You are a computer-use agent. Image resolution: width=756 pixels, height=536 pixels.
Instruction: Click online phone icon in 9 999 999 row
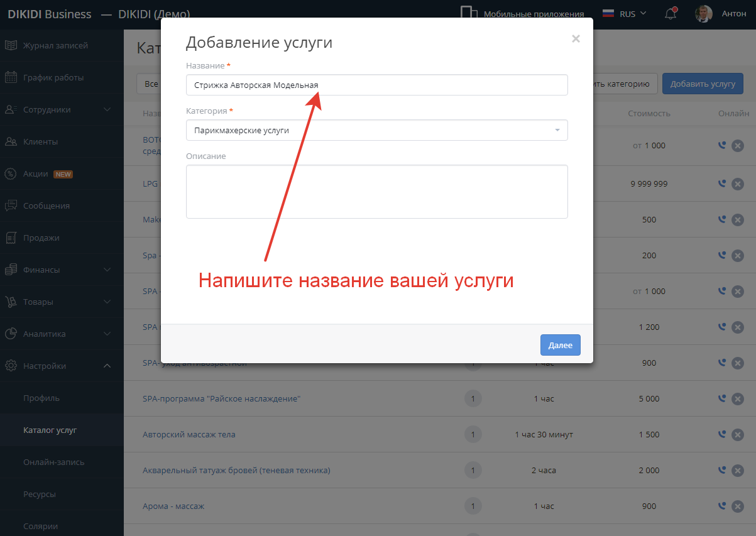coord(722,183)
